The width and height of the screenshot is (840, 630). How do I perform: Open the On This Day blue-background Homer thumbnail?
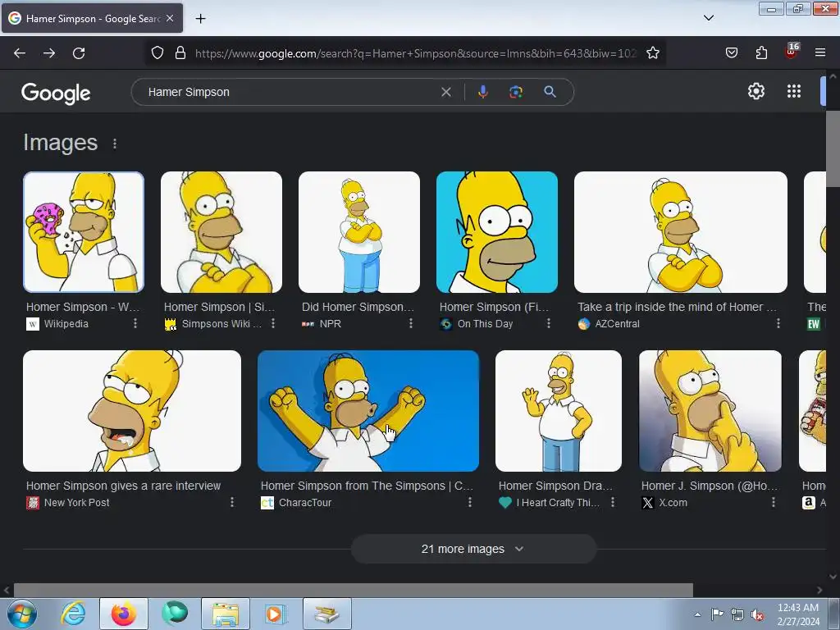point(497,232)
